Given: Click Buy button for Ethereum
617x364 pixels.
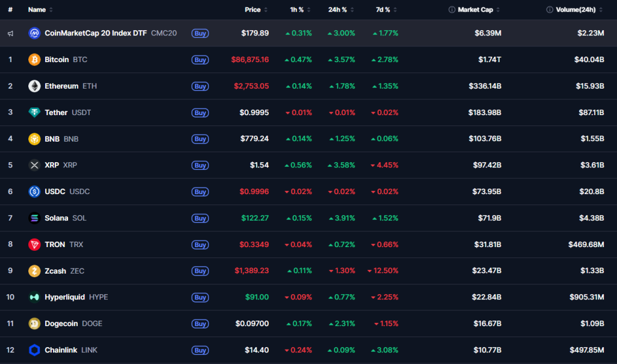Looking at the screenshot, I should pyautogui.click(x=200, y=86).
